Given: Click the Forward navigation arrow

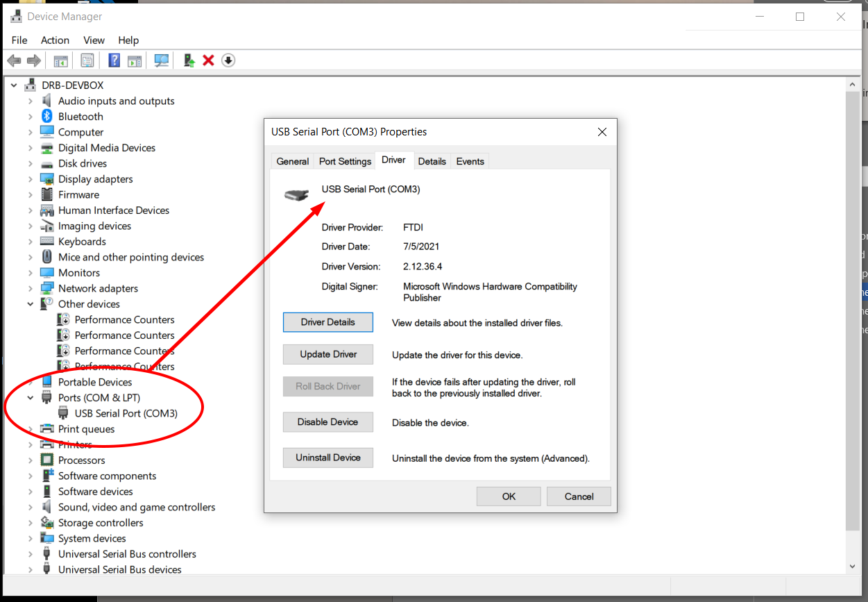Looking at the screenshot, I should coord(33,60).
